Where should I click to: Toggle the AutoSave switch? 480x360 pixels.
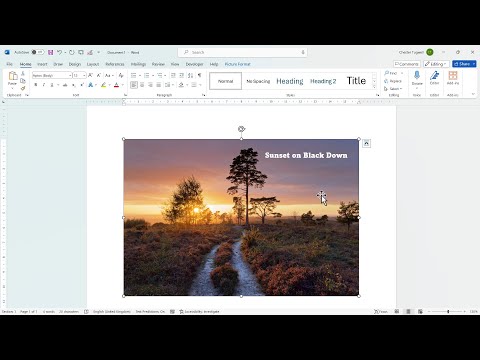point(38,52)
